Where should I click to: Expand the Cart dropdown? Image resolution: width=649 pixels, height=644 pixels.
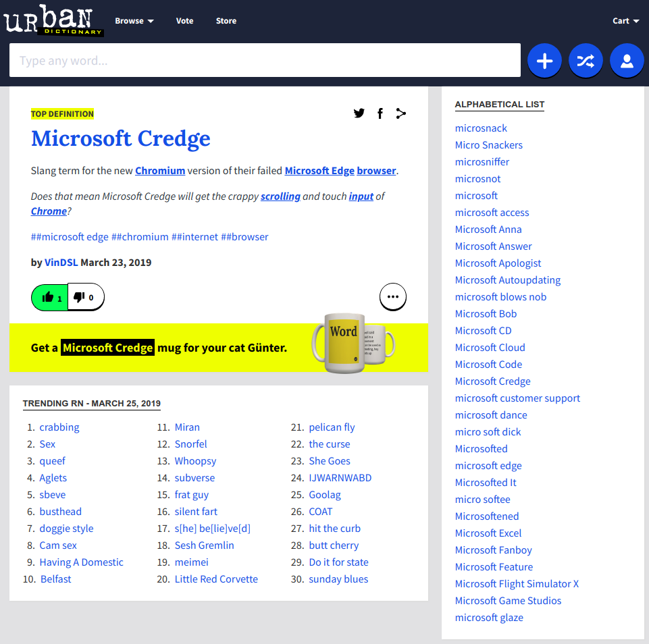[625, 21]
